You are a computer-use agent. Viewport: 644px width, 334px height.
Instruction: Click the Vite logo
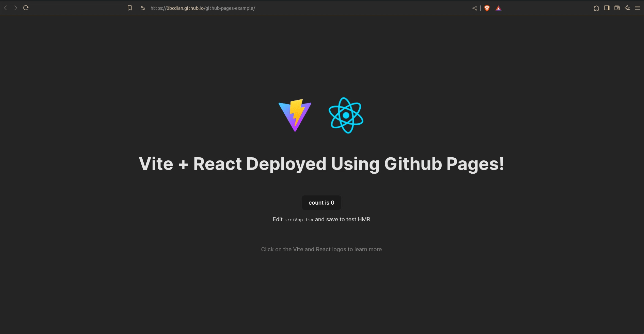295,115
